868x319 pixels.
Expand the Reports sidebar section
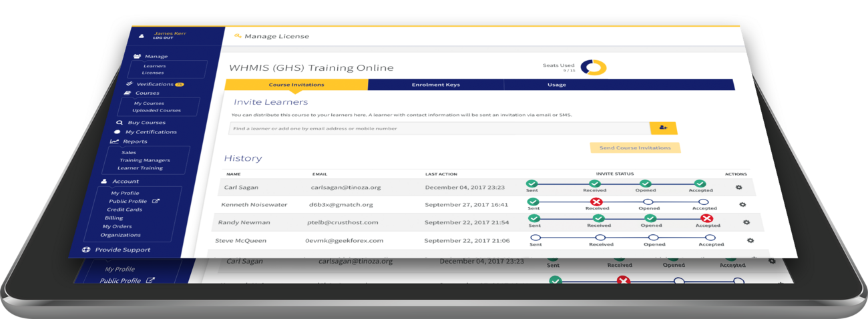point(135,141)
